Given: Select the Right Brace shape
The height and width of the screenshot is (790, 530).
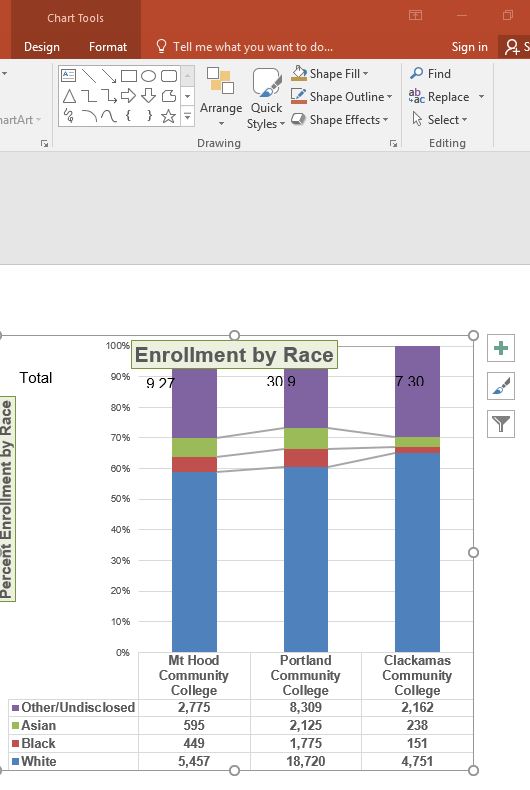Looking at the screenshot, I should click(x=149, y=116).
